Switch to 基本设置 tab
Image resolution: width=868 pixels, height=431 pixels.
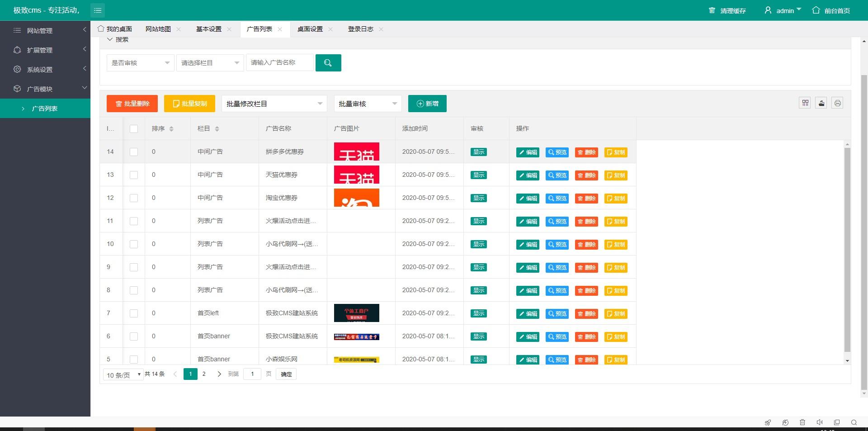point(209,29)
